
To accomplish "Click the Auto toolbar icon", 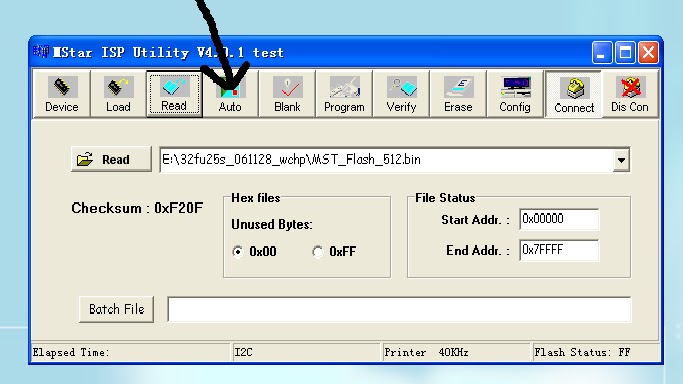I will tap(230, 94).
